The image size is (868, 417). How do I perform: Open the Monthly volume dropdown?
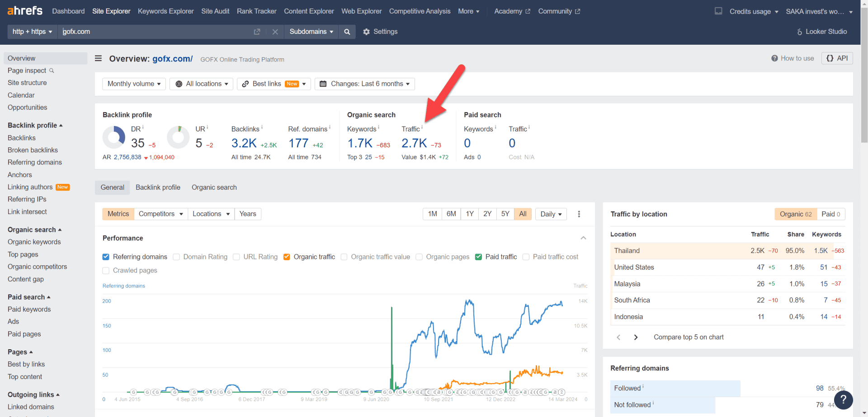pyautogui.click(x=134, y=84)
